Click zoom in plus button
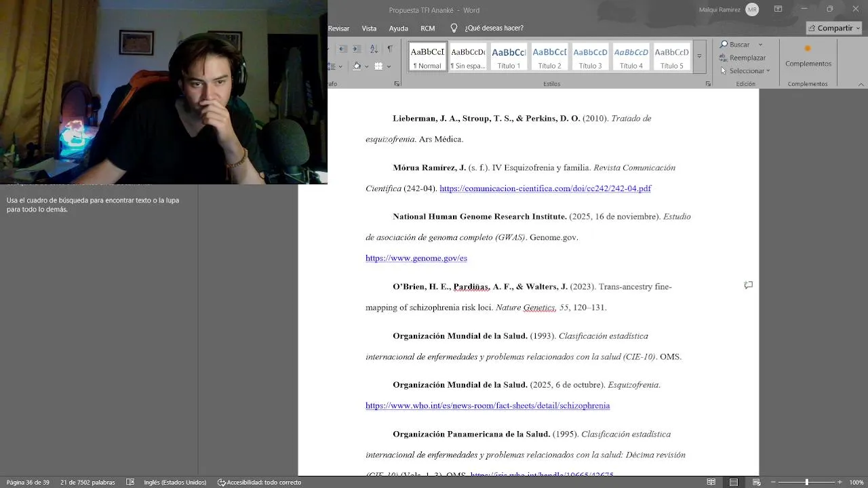The height and width of the screenshot is (488, 868). pyautogui.click(x=840, y=483)
